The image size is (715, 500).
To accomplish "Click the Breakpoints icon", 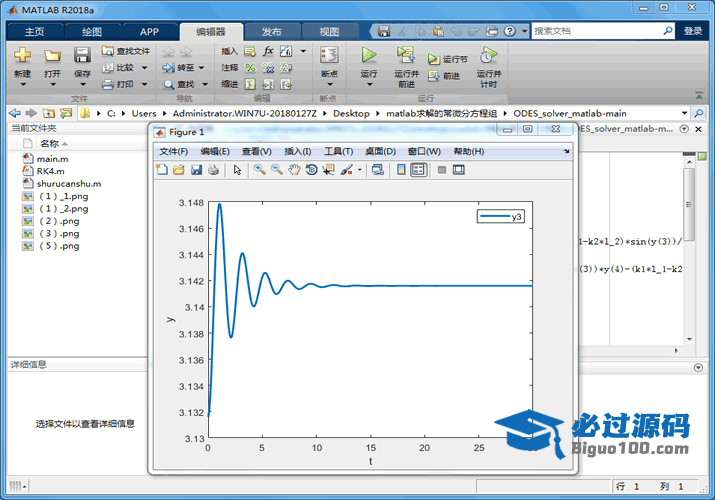I will coord(329,55).
